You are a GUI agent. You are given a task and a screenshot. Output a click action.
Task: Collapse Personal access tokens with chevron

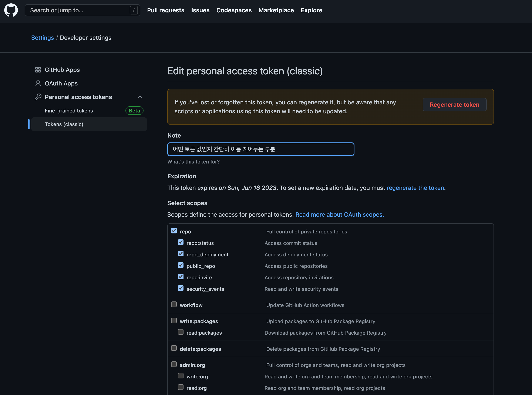[140, 97]
